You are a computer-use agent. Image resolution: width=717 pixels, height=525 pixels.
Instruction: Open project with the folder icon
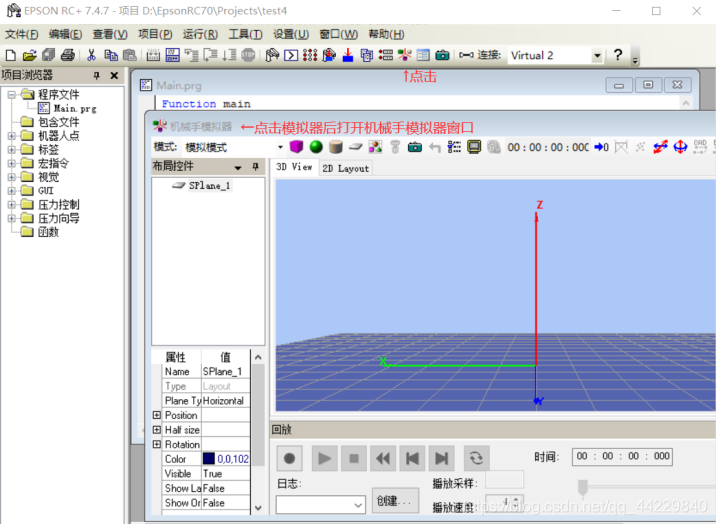point(29,55)
